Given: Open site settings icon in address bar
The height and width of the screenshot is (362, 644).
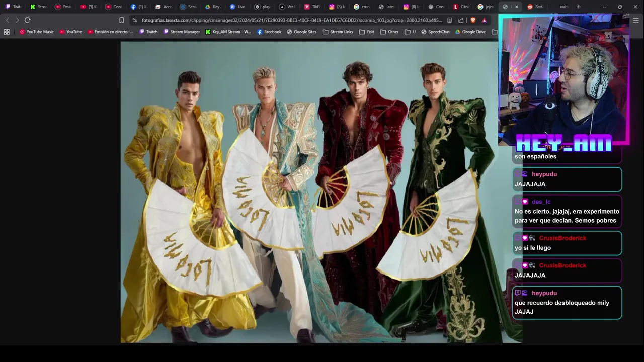Looking at the screenshot, I should (134, 20).
